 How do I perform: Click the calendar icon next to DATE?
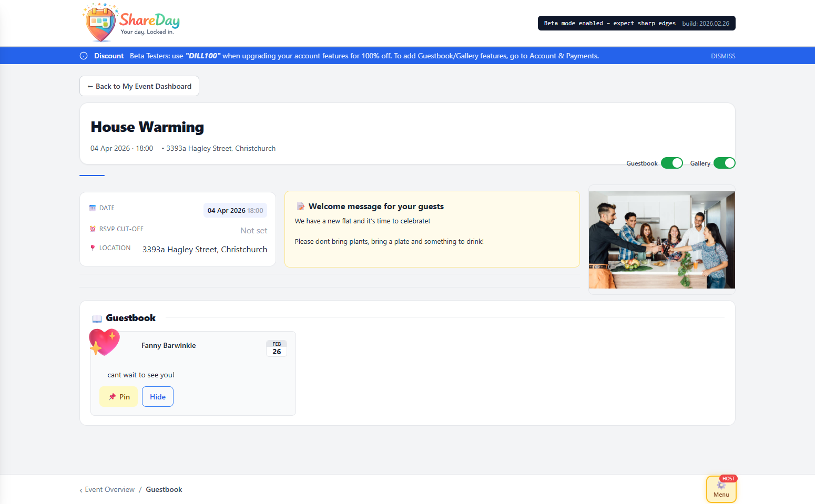pos(93,208)
